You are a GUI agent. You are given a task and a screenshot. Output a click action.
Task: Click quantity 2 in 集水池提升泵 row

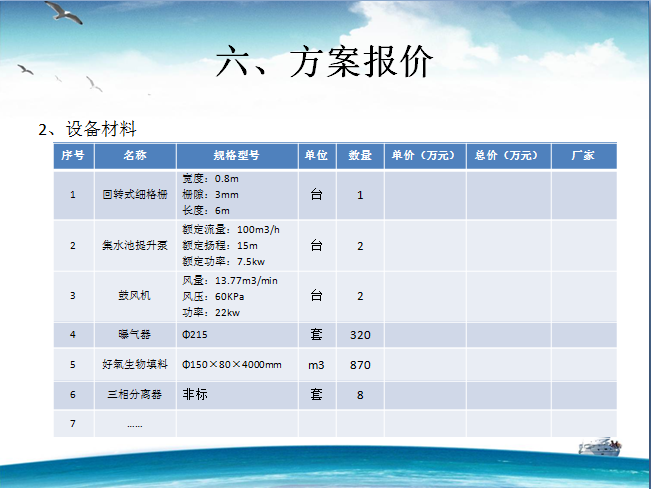[360, 246]
